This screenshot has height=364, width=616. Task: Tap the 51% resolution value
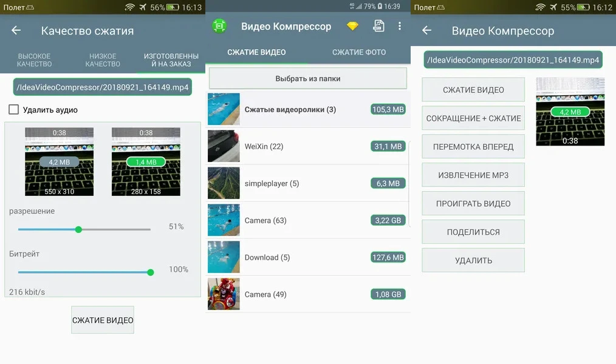point(176,226)
